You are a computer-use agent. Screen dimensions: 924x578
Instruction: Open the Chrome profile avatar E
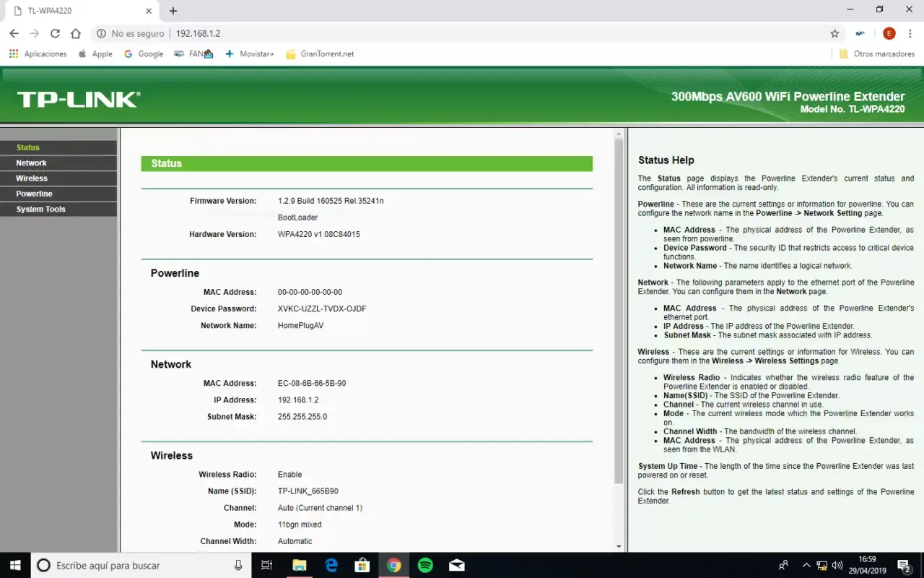[x=889, y=33]
